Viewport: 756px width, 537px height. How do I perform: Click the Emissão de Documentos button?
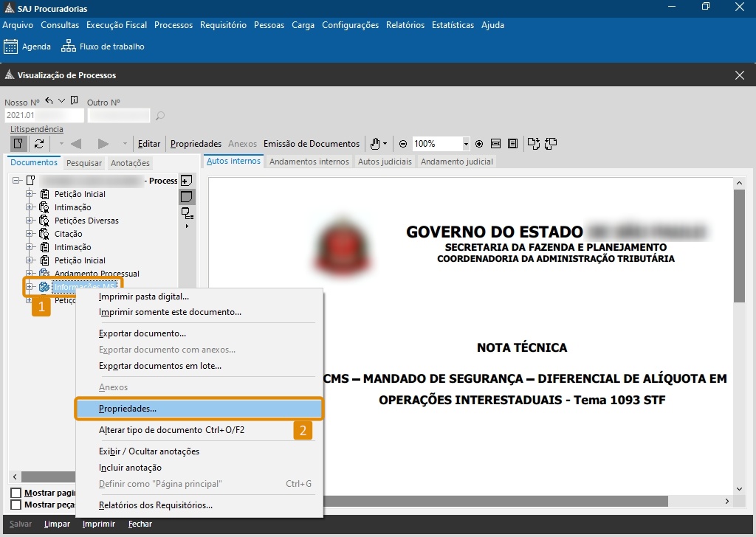[312, 144]
